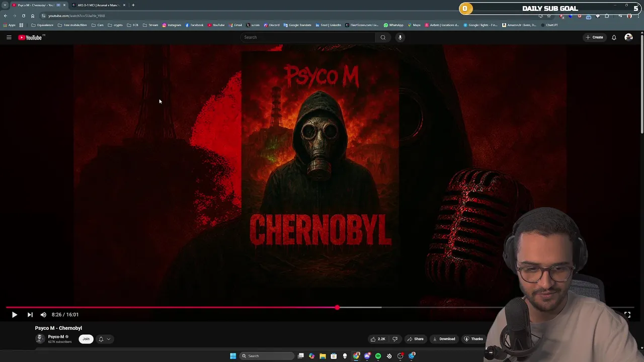Viewport: 644px width, 362px height.
Task: Open YouTube notifications bell
Action: (614, 37)
